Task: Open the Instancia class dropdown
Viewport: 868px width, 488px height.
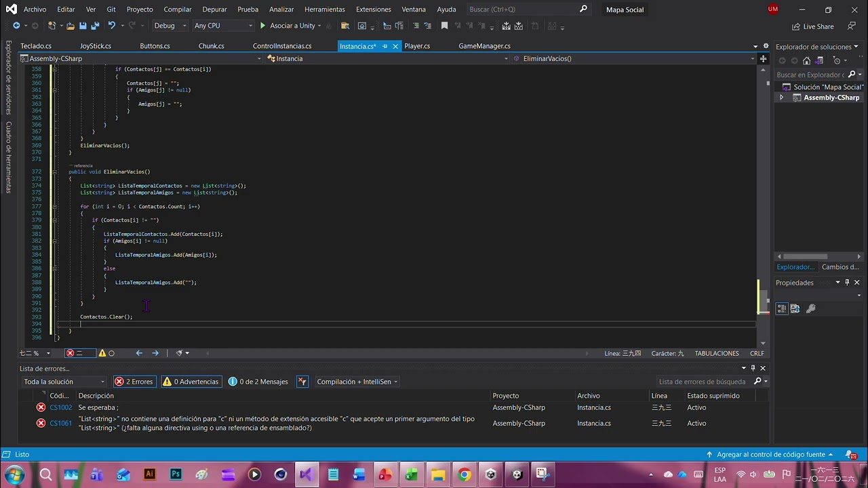Action: pos(387,58)
